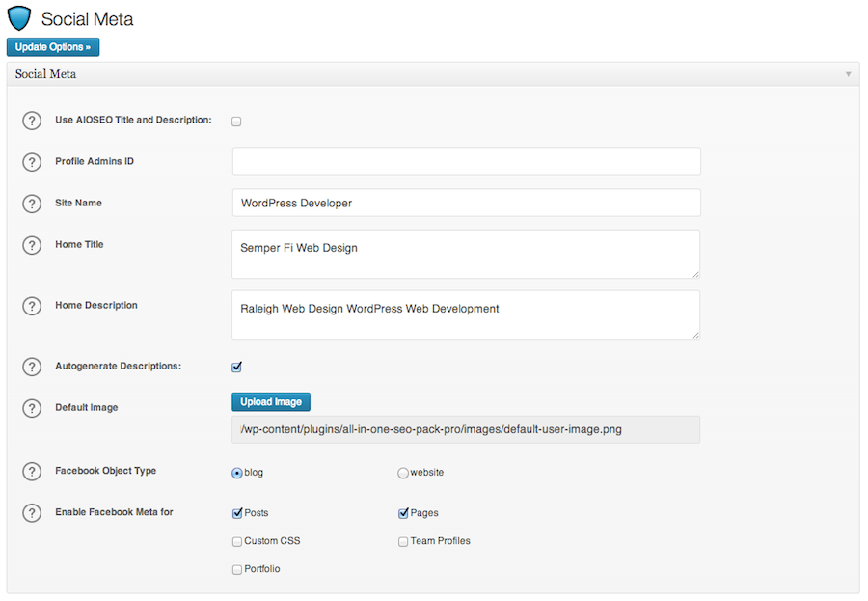
Task: Show help for Home Description
Action: (x=32, y=306)
